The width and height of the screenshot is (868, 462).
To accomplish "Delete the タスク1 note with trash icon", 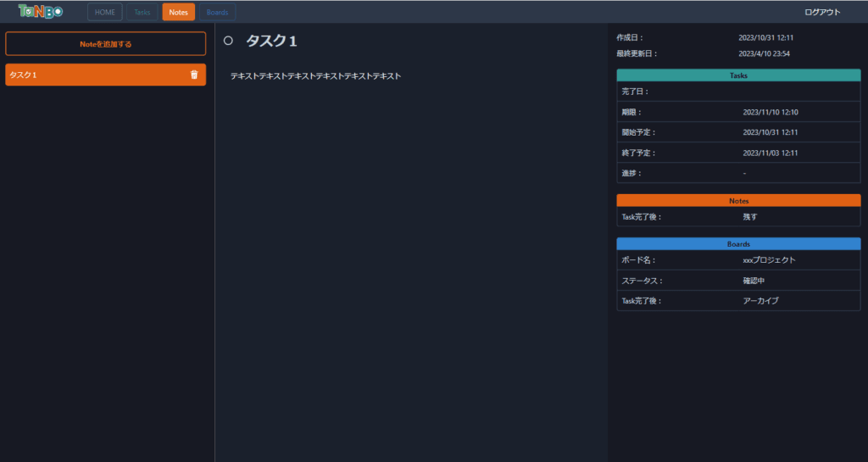I will tap(194, 75).
